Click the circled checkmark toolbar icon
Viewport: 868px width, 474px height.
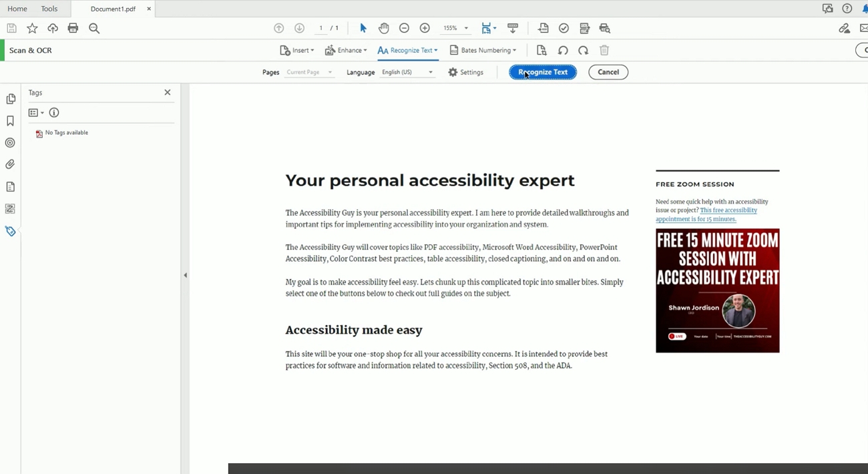pos(564,28)
